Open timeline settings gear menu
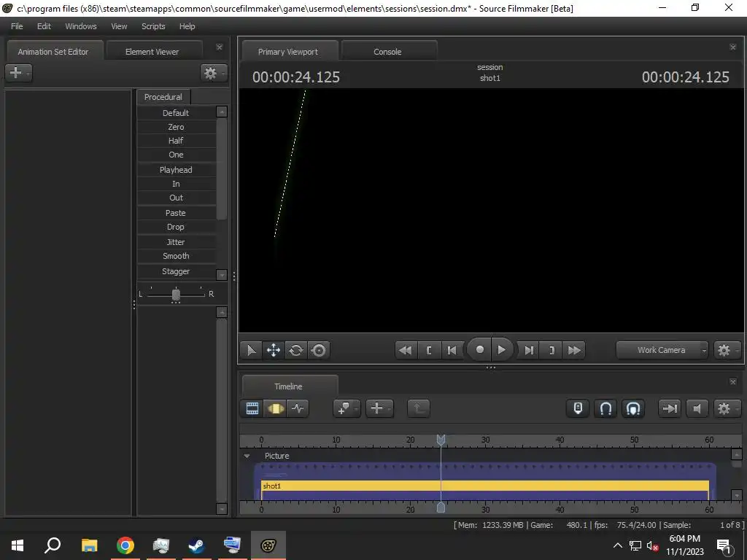This screenshot has height=560, width=747. click(727, 408)
